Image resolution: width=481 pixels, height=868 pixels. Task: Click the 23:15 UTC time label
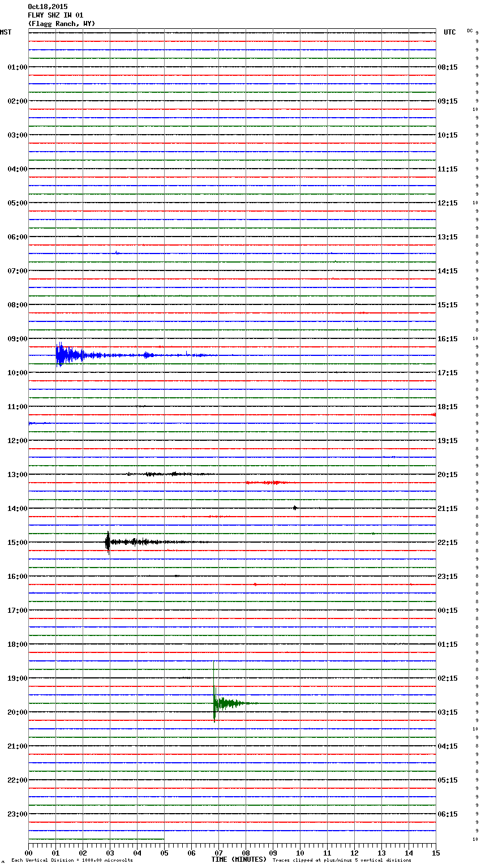pyautogui.click(x=448, y=577)
